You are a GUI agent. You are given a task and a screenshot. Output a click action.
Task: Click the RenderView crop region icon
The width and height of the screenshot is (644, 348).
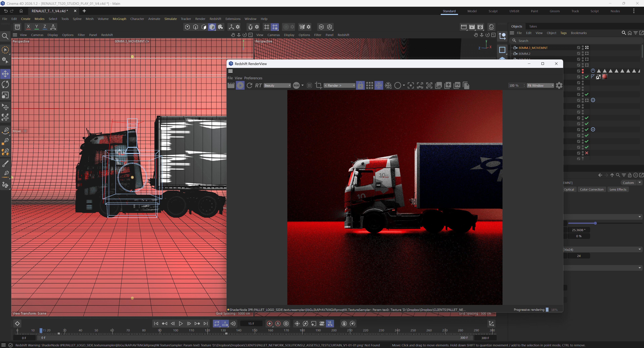coord(318,85)
